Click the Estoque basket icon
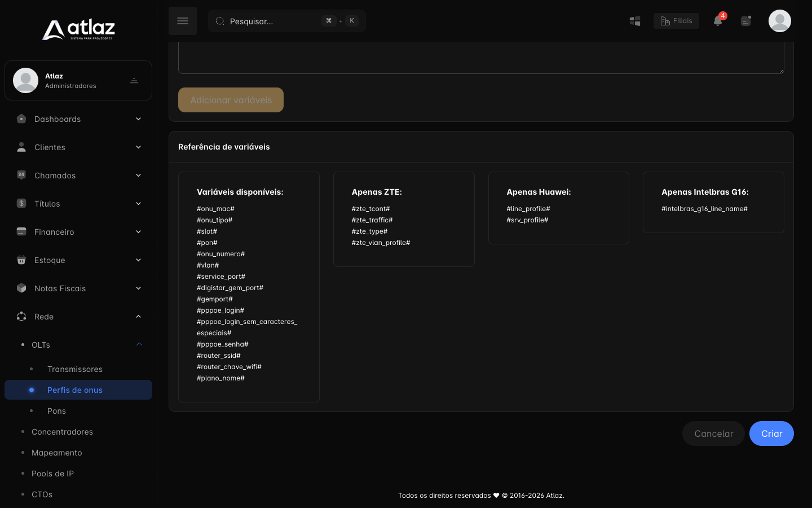 (21, 260)
